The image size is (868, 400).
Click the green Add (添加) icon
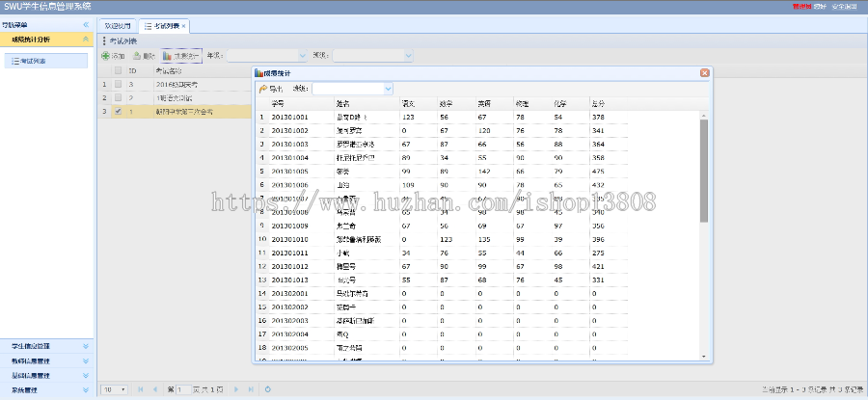click(x=105, y=55)
